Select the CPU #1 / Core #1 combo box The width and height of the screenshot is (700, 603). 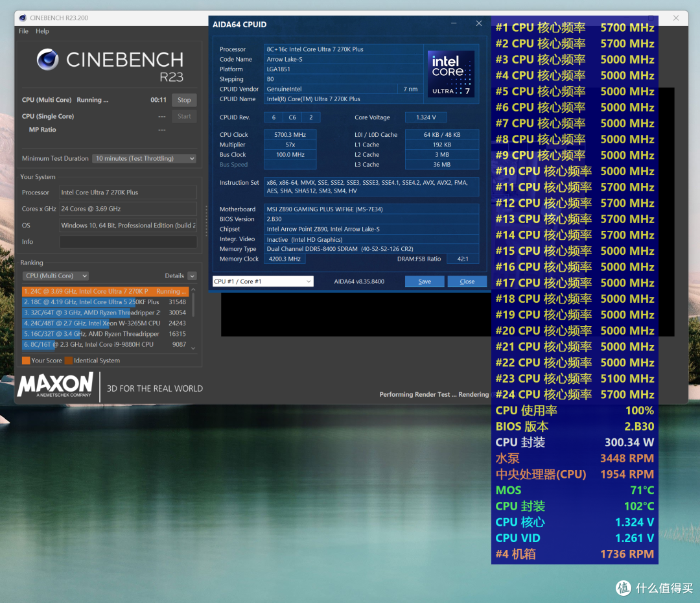coord(263,281)
